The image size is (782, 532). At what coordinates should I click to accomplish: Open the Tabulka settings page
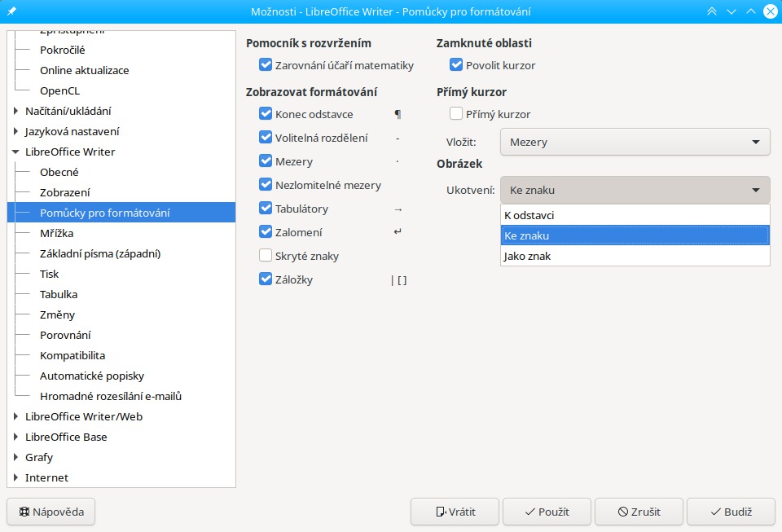59,294
